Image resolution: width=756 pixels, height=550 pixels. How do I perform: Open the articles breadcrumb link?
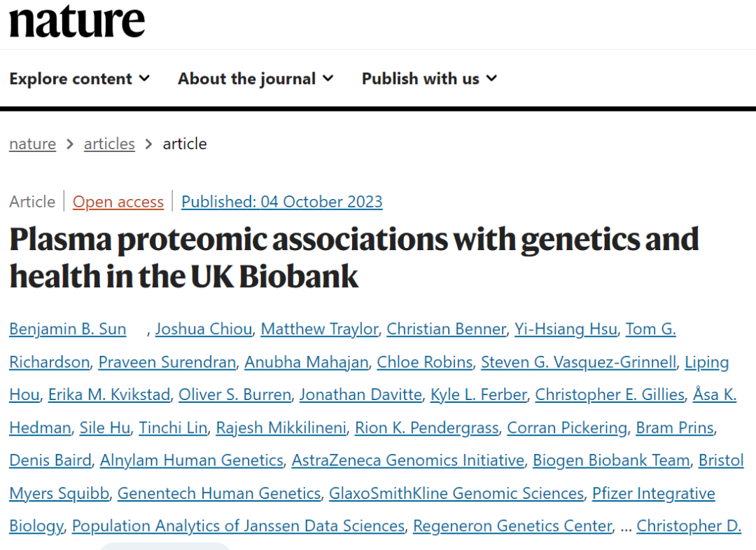[109, 144]
